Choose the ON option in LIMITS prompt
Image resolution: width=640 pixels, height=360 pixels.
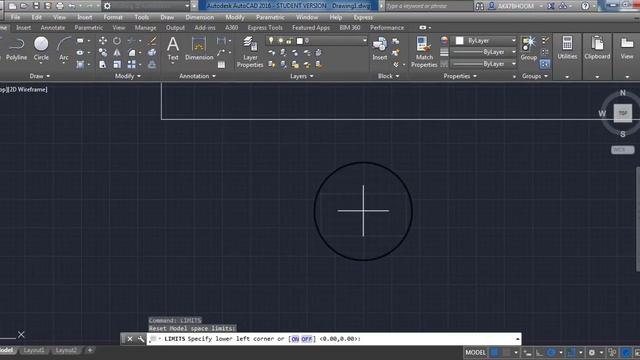click(295, 339)
